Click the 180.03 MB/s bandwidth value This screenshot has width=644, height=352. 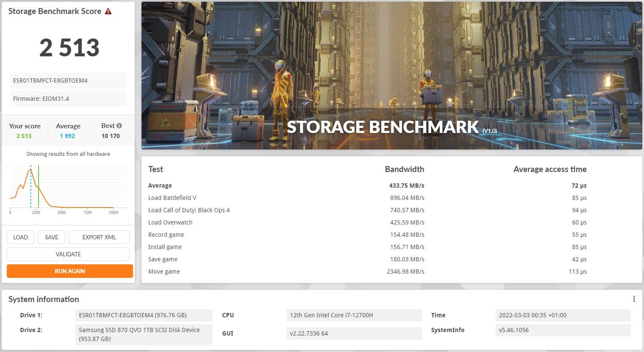407,259
